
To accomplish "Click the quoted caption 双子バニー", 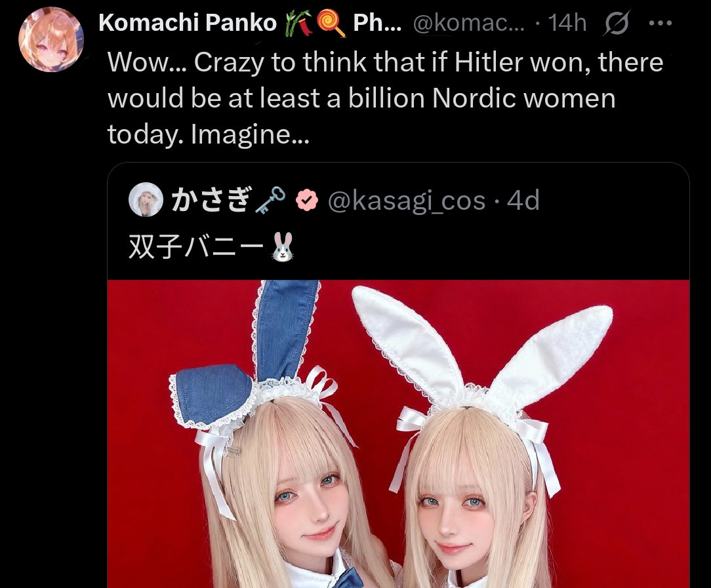I will [x=196, y=247].
